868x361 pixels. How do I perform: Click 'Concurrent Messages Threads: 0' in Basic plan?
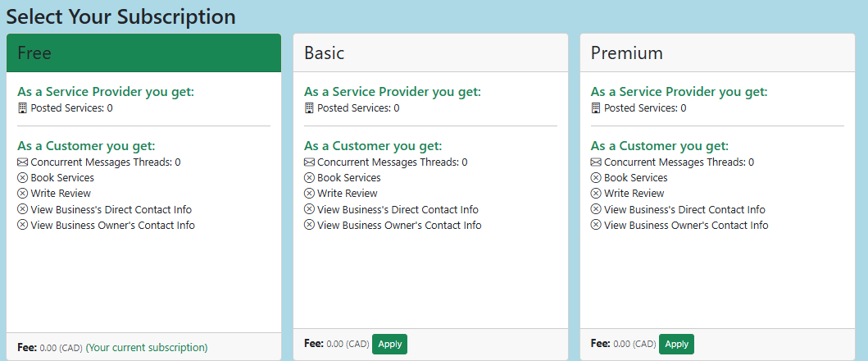tap(392, 162)
